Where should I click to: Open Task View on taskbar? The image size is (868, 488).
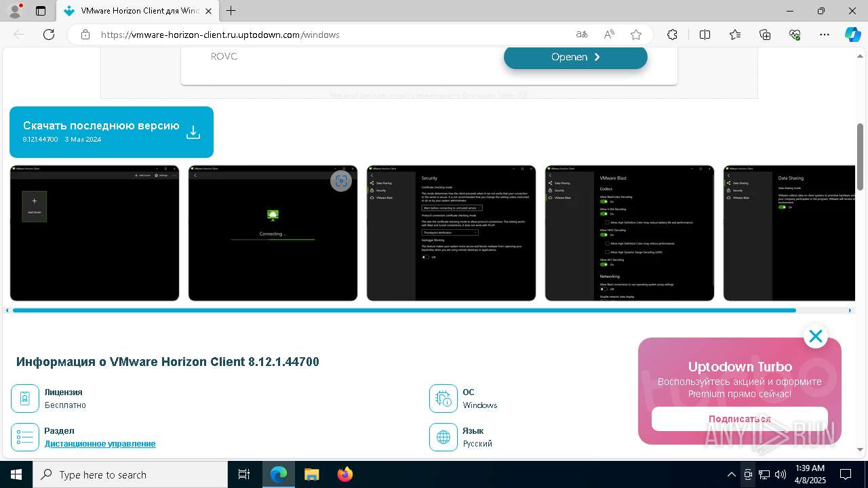(x=244, y=474)
